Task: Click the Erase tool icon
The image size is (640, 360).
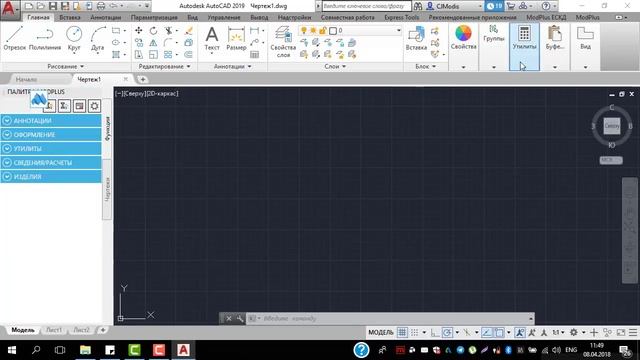Action: point(189,31)
